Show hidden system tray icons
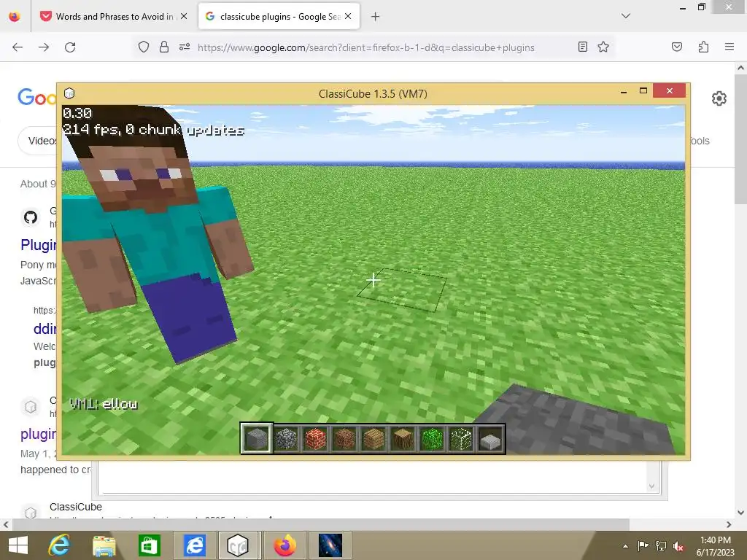This screenshot has width=747, height=560. [x=625, y=546]
